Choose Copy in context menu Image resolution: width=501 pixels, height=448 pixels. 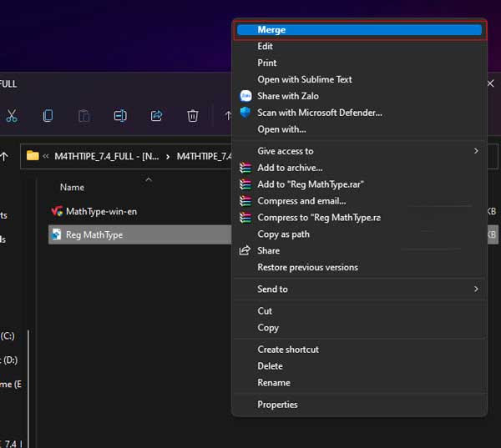359,328
